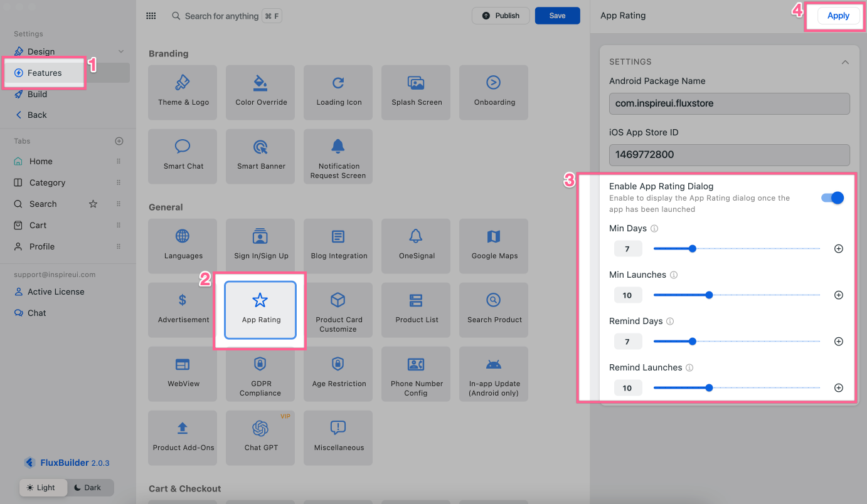
Task: Open the OneSignal feature tile
Action: pos(417,245)
